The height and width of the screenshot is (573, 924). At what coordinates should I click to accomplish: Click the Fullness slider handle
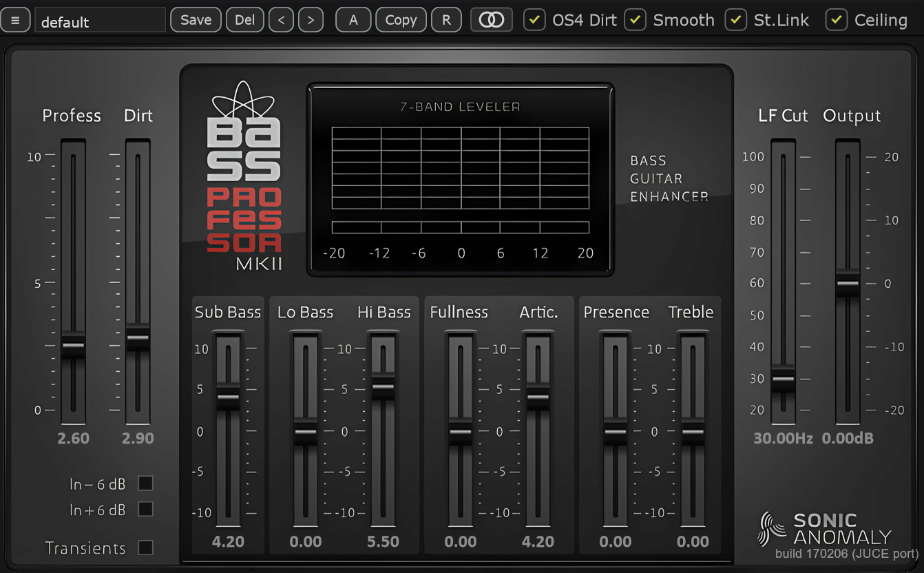[x=461, y=432]
